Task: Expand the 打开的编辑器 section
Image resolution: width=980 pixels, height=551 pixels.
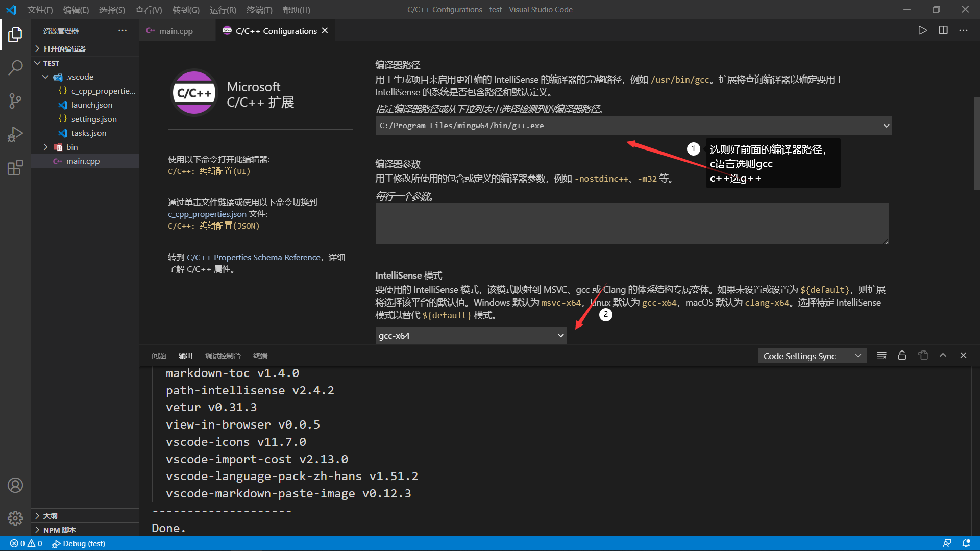Action: pos(85,48)
